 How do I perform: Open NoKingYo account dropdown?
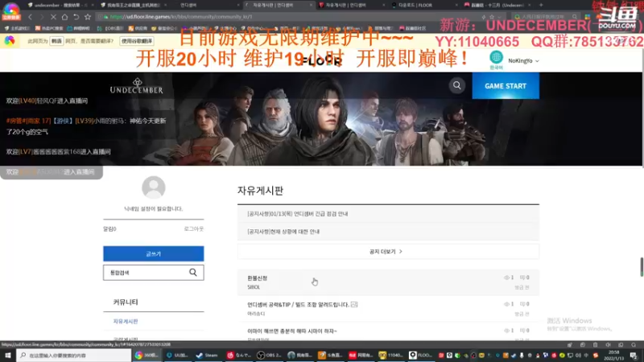tap(523, 61)
